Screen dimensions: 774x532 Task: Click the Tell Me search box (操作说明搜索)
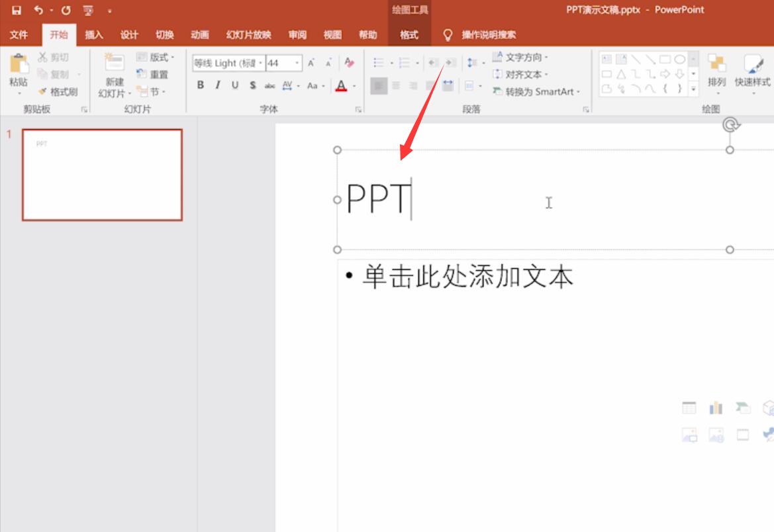click(x=489, y=34)
